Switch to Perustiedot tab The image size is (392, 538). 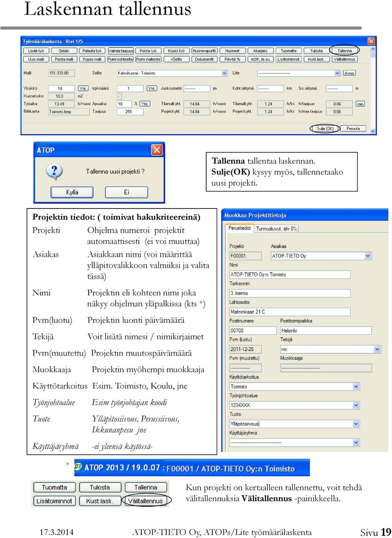tap(240, 228)
